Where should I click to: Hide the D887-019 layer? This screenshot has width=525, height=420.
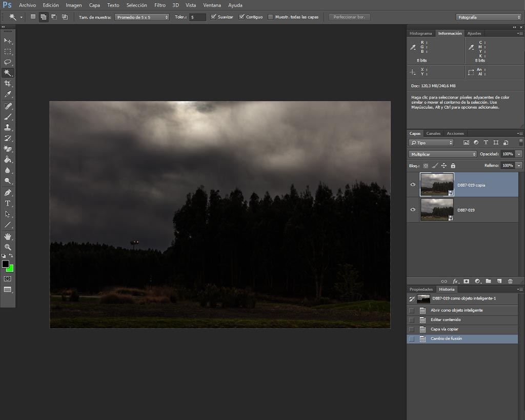[x=413, y=210]
